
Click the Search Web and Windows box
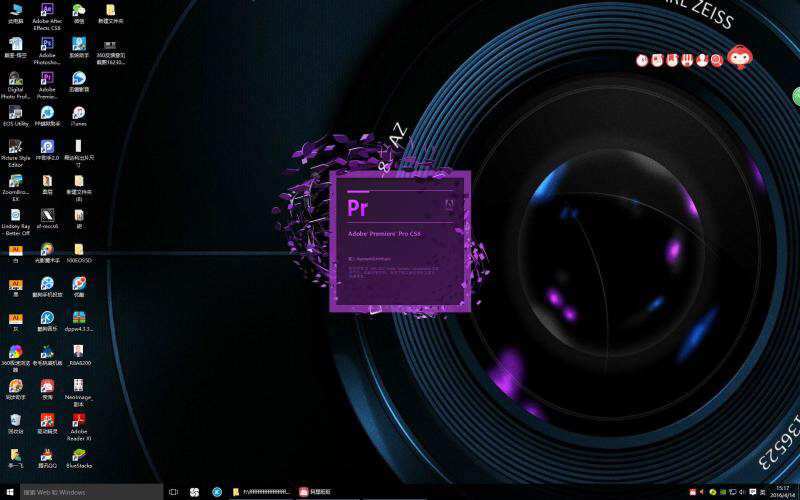pos(91,492)
